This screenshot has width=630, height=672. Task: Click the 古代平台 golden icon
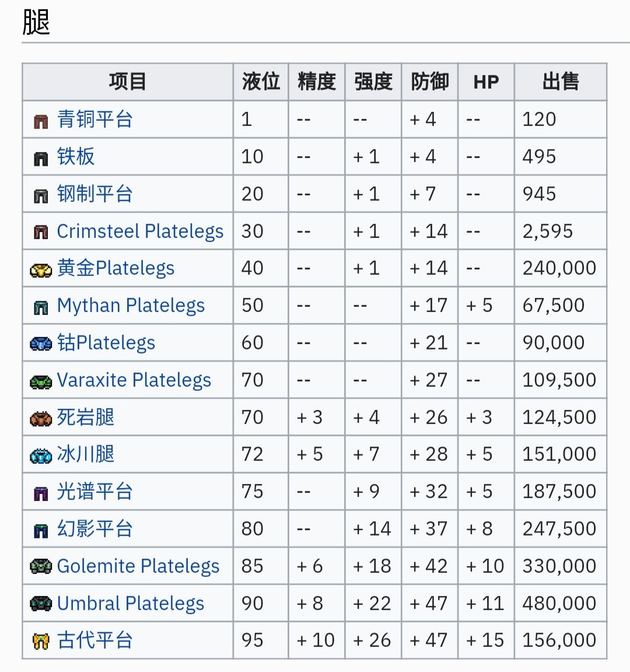41,642
